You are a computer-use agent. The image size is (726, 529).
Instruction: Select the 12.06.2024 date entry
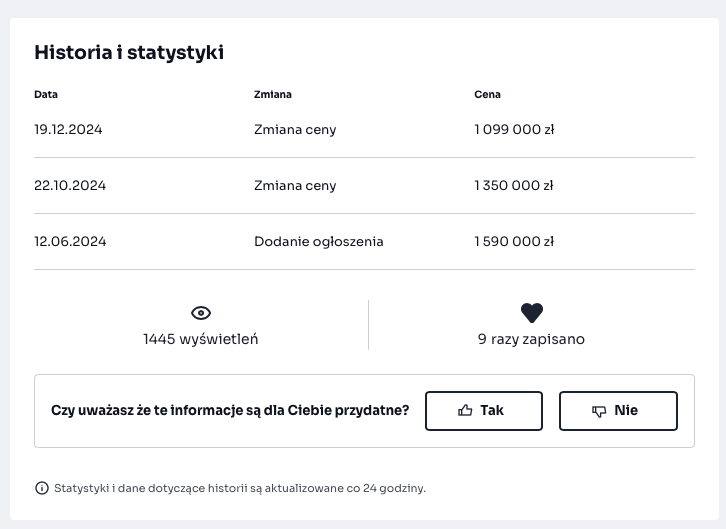point(70,242)
